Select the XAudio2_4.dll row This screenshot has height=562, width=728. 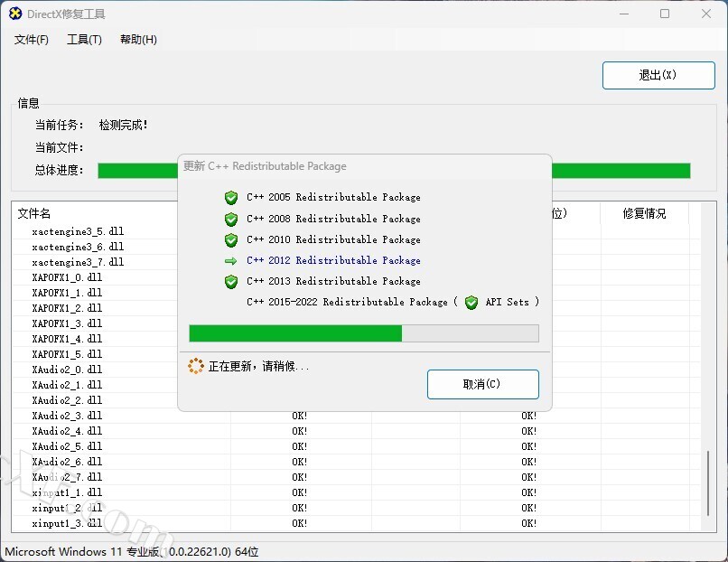[356, 431]
